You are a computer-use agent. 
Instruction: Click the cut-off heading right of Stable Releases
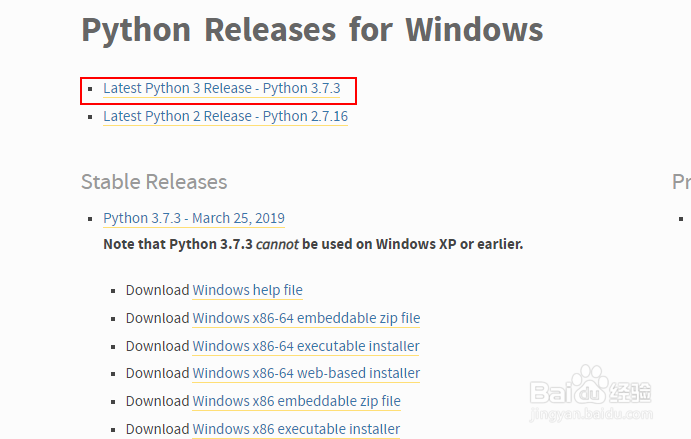point(681,182)
